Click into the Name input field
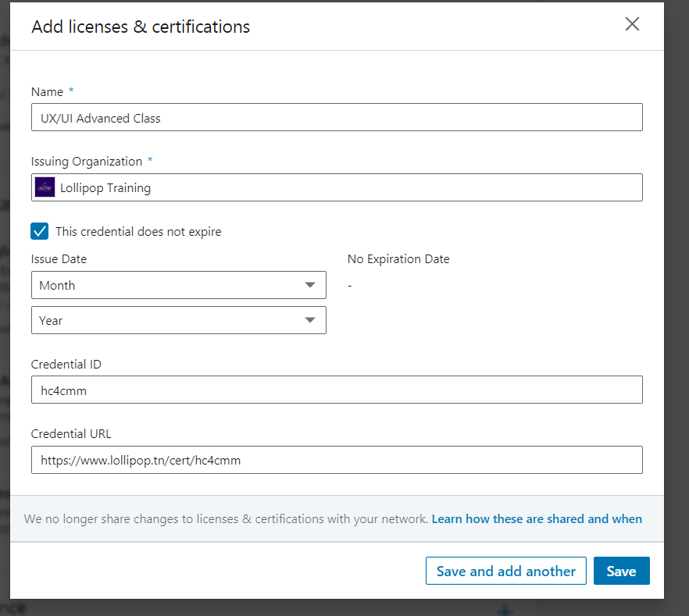689x616 pixels. [x=337, y=117]
